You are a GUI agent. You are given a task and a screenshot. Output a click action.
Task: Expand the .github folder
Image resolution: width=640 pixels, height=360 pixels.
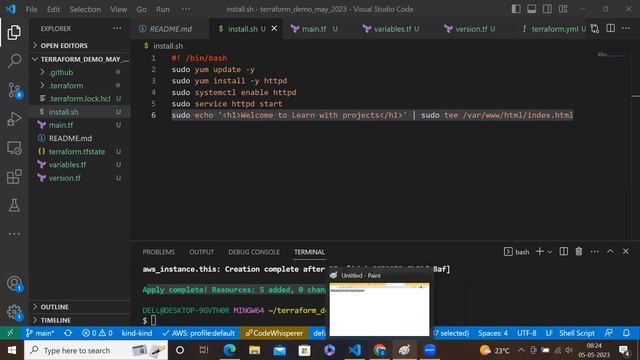point(81,72)
